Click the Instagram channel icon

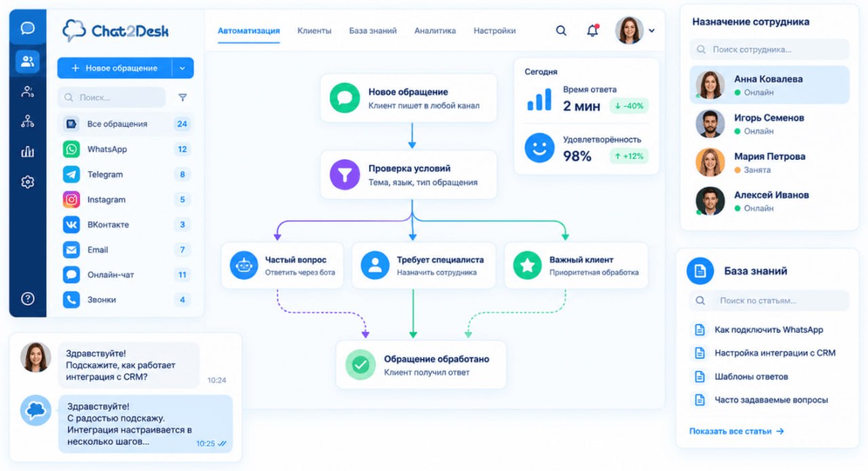pyautogui.click(x=71, y=199)
